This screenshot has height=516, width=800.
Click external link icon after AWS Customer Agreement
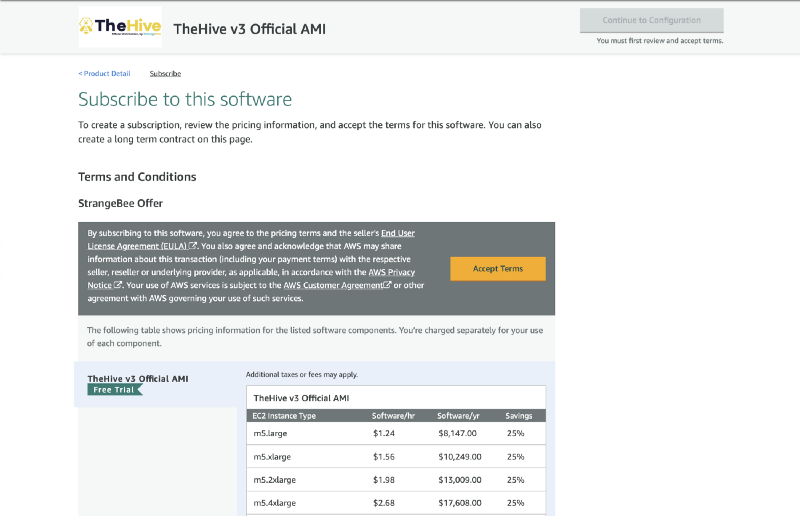point(388,285)
